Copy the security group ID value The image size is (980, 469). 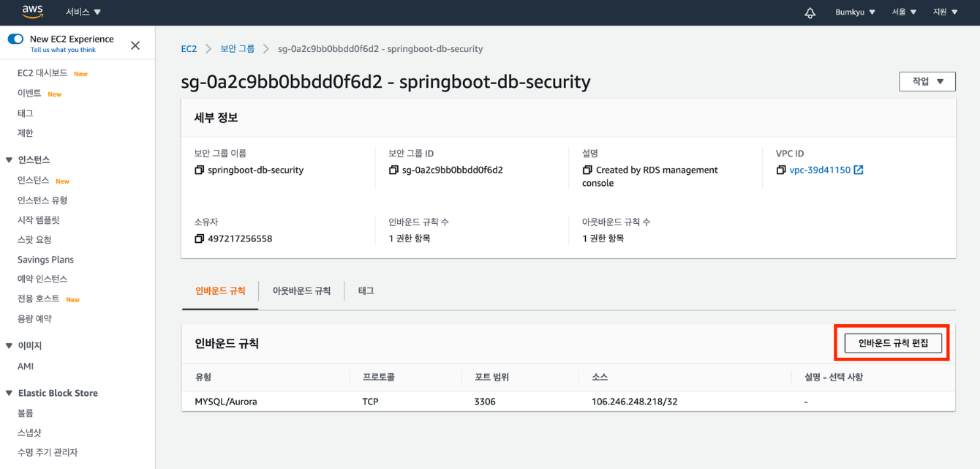393,170
